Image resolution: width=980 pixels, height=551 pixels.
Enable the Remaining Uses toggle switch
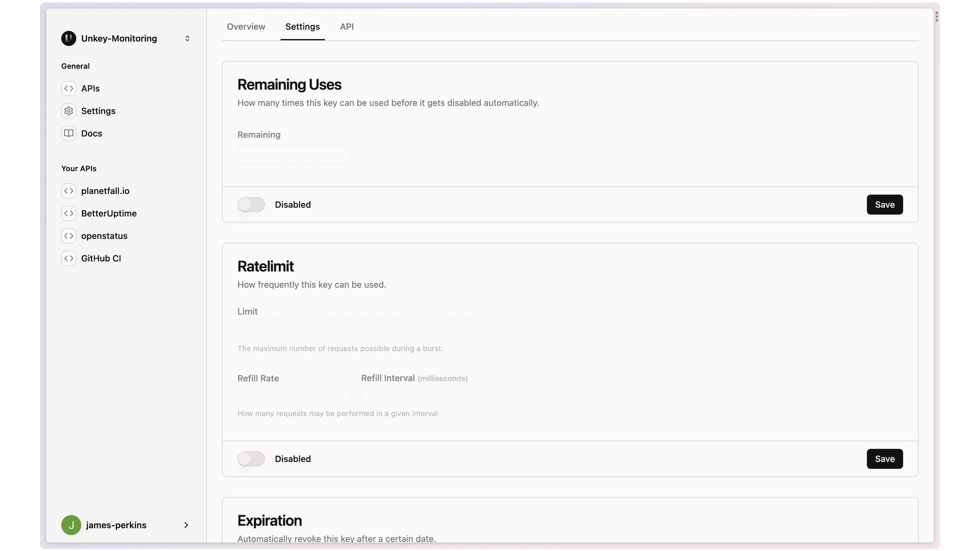[251, 205]
